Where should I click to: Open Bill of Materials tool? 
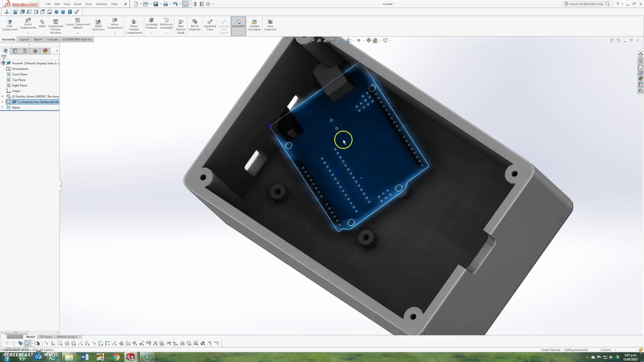pyautogui.click(x=195, y=25)
